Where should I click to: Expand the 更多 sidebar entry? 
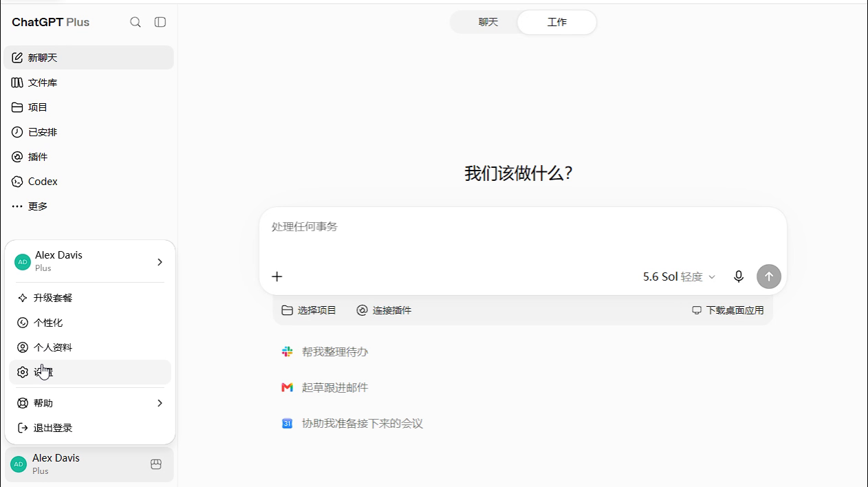click(x=89, y=206)
